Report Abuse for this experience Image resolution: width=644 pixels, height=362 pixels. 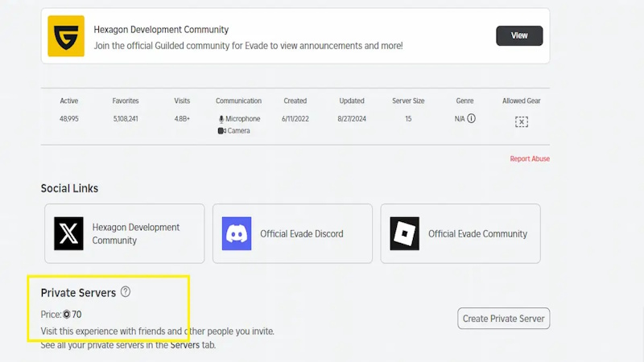pyautogui.click(x=530, y=158)
